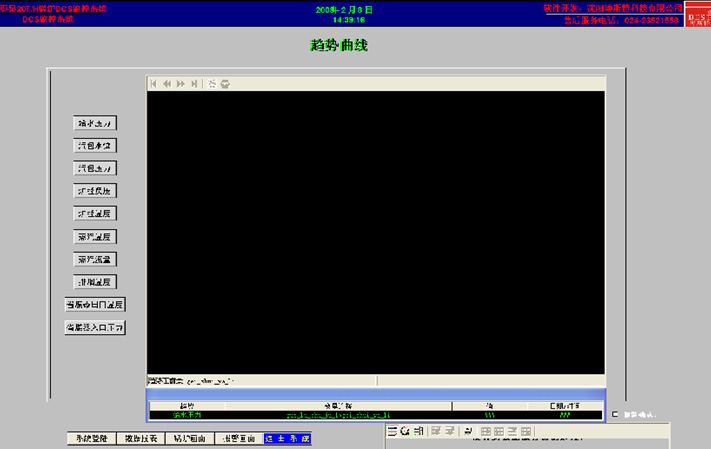
Task: Open 系统登陆 page from bottom navigation
Action: point(90,439)
